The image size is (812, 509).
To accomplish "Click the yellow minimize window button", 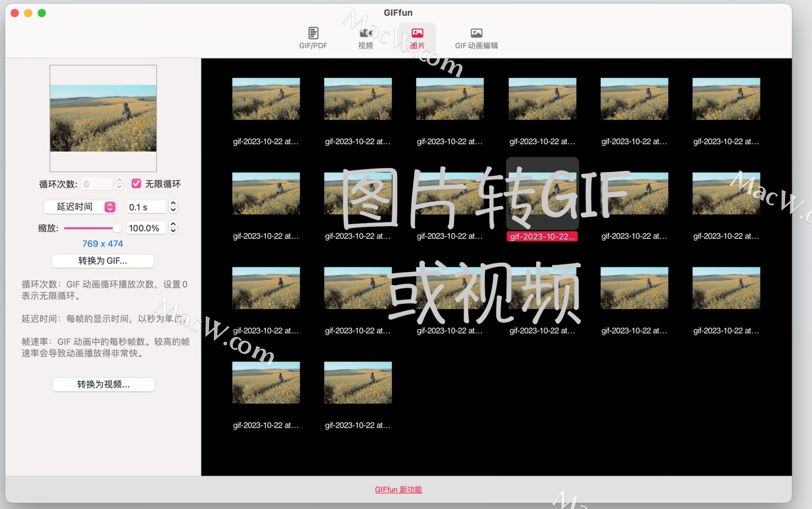I will pos(28,13).
